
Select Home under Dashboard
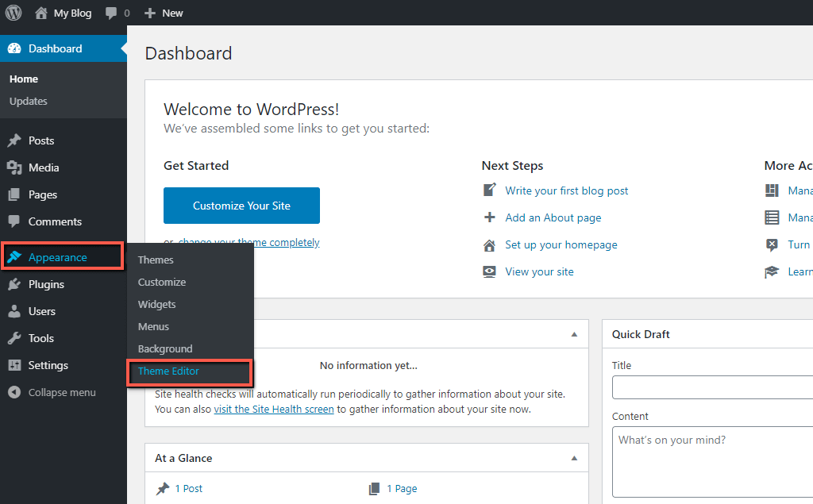[x=23, y=79]
